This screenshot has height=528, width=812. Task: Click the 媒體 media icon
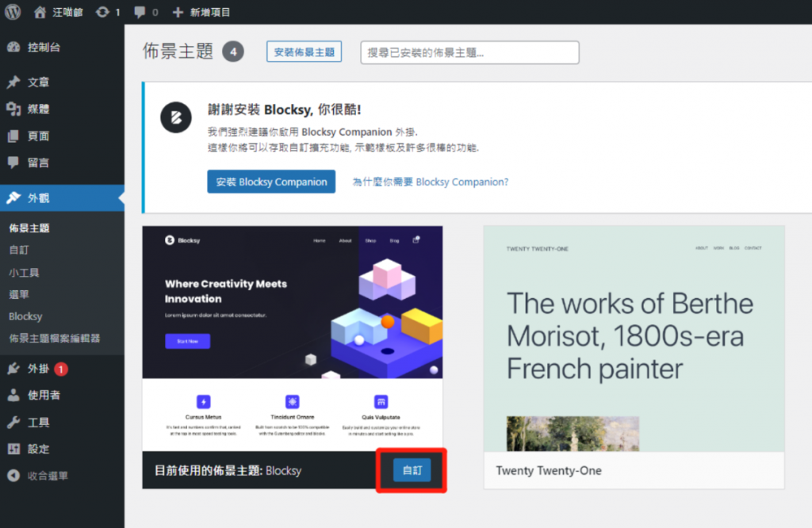point(13,109)
